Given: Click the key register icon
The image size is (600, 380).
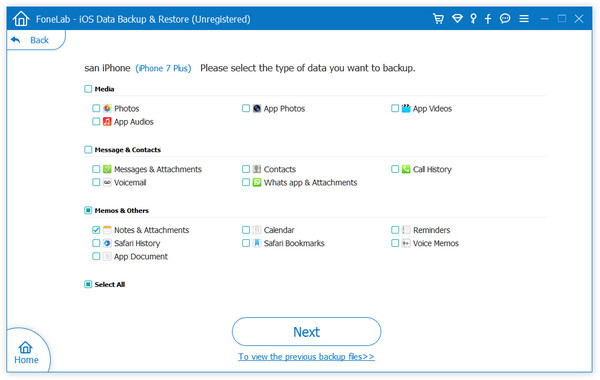Looking at the screenshot, I should pyautogui.click(x=473, y=19).
